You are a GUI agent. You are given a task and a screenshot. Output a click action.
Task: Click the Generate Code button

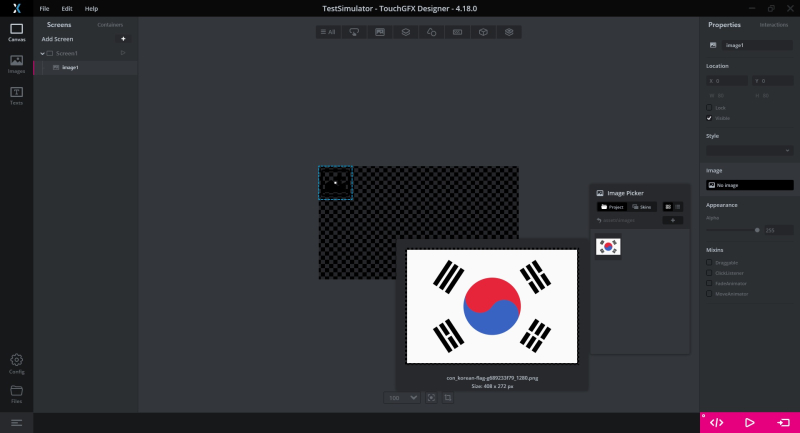pyautogui.click(x=716, y=422)
